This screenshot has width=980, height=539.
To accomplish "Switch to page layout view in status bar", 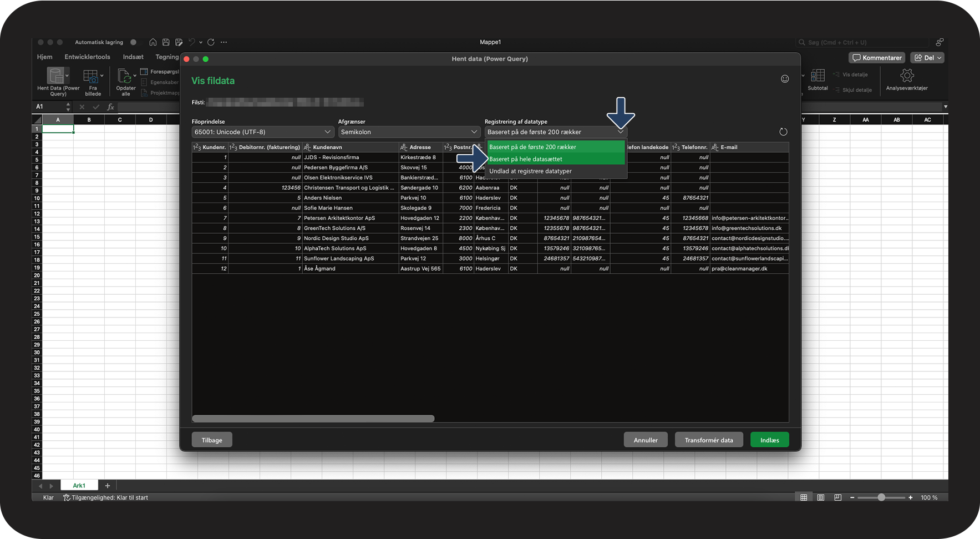I will coord(820,497).
